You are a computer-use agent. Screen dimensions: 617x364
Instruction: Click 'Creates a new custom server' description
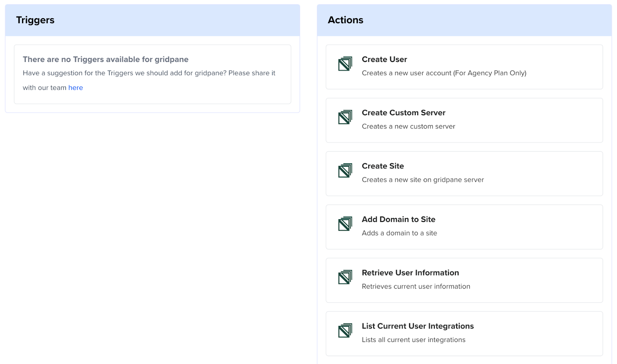pyautogui.click(x=408, y=126)
